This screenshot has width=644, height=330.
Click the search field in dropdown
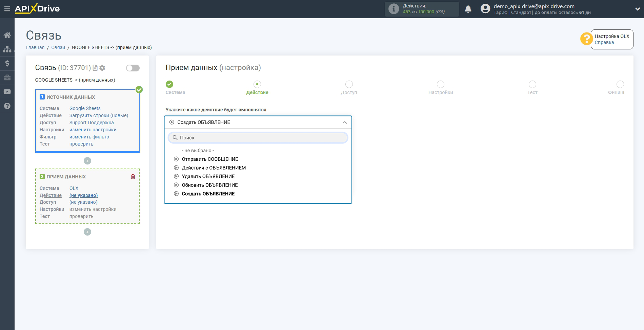tap(258, 138)
